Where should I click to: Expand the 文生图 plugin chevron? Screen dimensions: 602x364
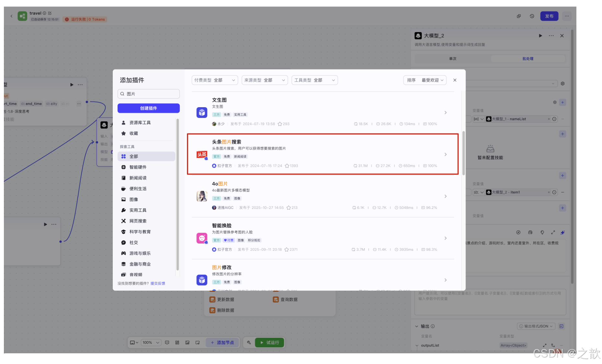point(446,113)
